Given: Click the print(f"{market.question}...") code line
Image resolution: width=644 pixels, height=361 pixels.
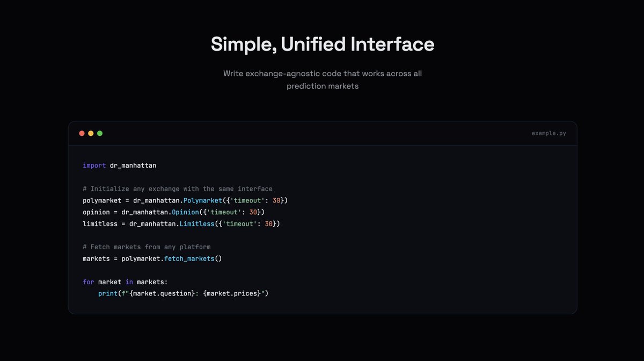Looking at the screenshot, I should pos(183,293).
